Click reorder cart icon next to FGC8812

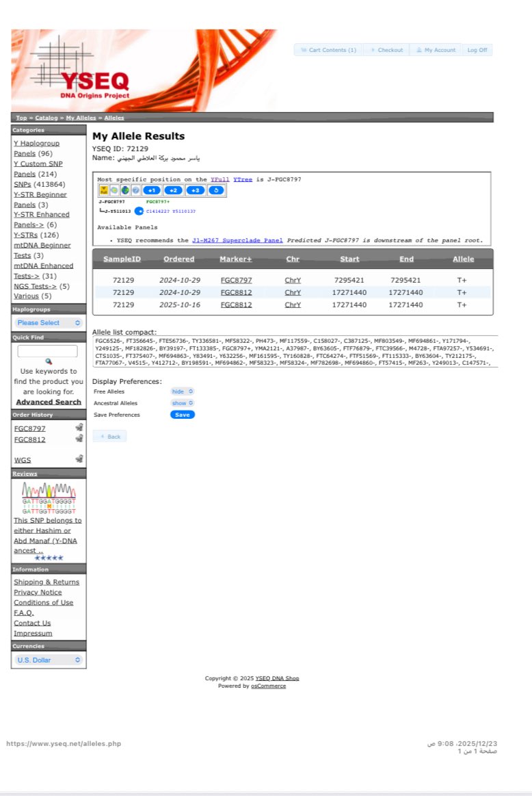[79, 438]
